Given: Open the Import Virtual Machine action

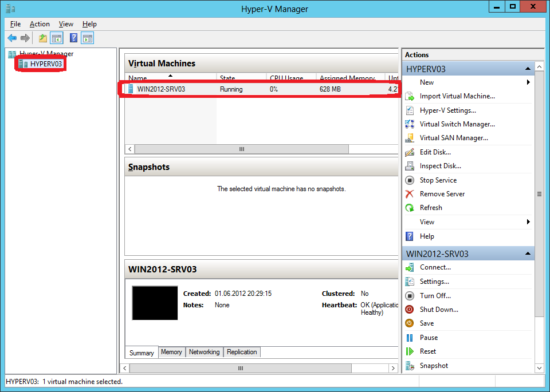Looking at the screenshot, I should [x=456, y=96].
